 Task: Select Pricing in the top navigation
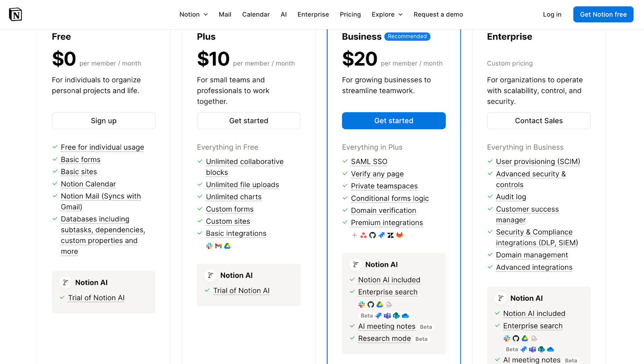(x=350, y=14)
